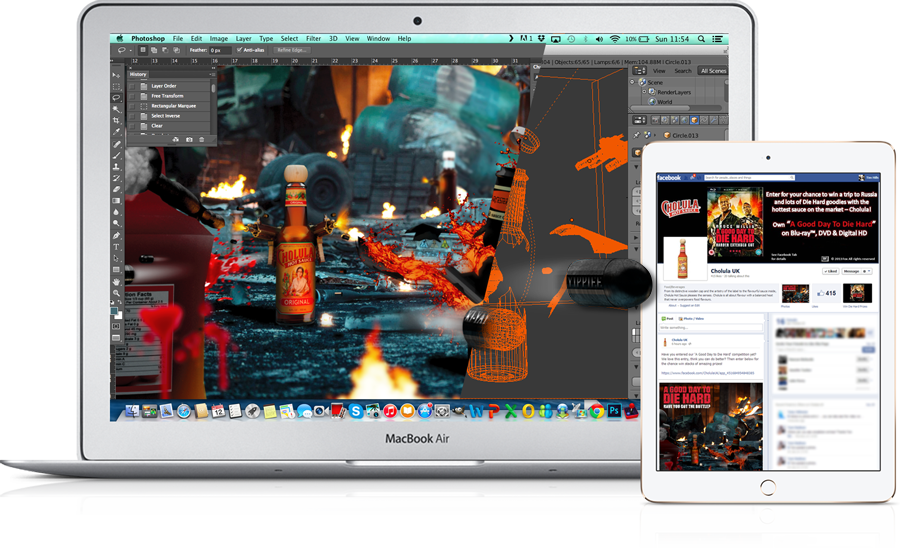Switch to the History panel tab
Viewport: 900px width, 548px height.
138,75
